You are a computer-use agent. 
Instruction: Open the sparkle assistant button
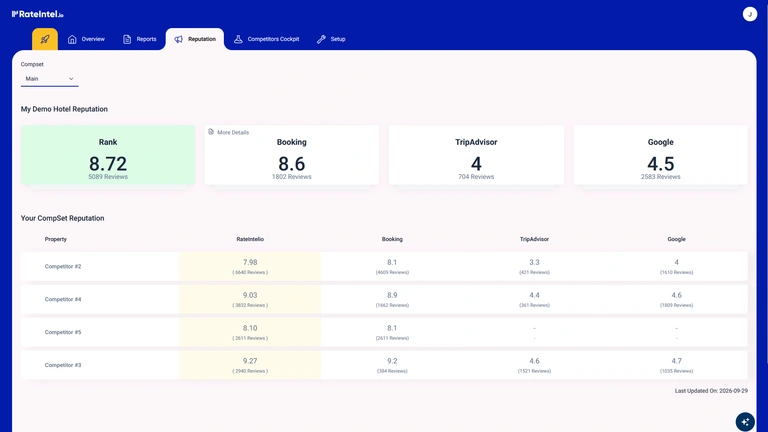tap(744, 421)
